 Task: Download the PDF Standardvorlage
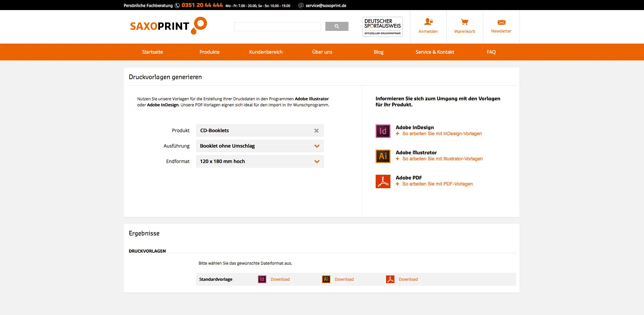(x=408, y=279)
